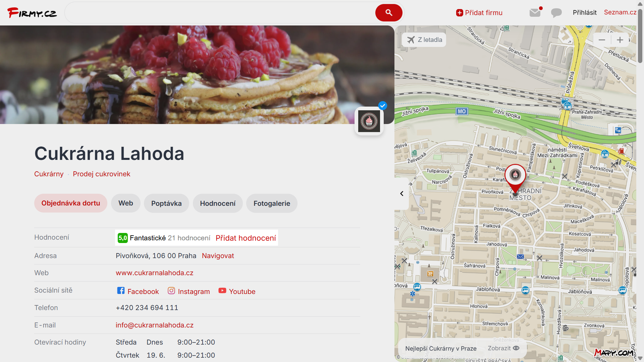Click the Youtube social icon
Image resolution: width=644 pixels, height=362 pixels.
pos(222,291)
